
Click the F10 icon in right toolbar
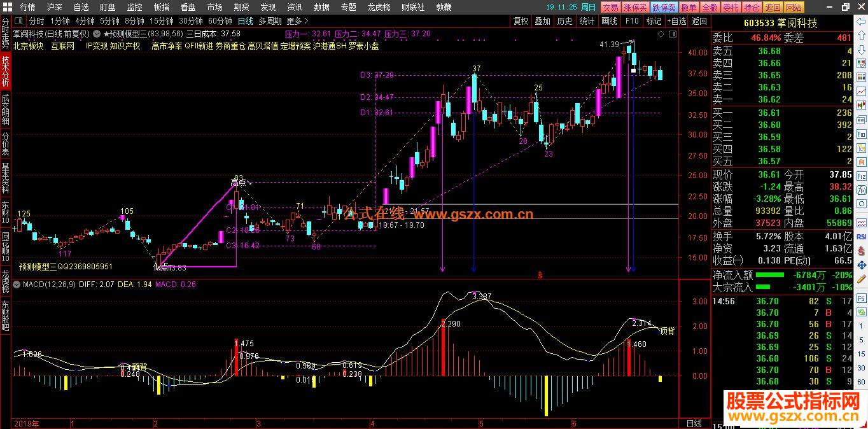point(861,134)
